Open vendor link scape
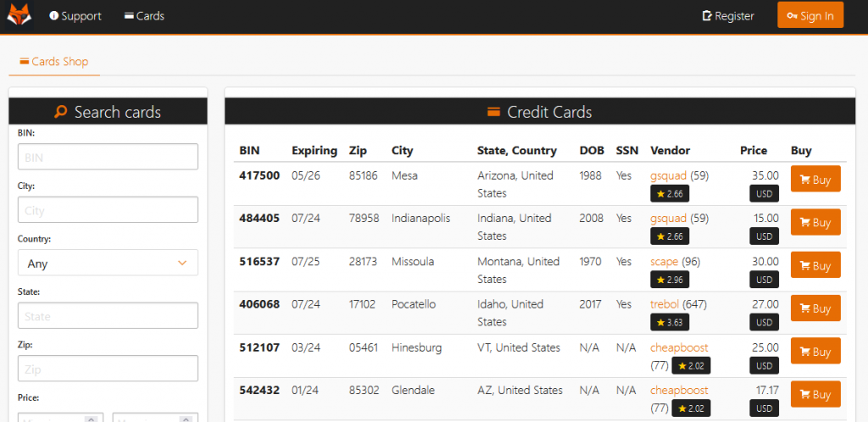The image size is (868, 422). click(x=665, y=261)
